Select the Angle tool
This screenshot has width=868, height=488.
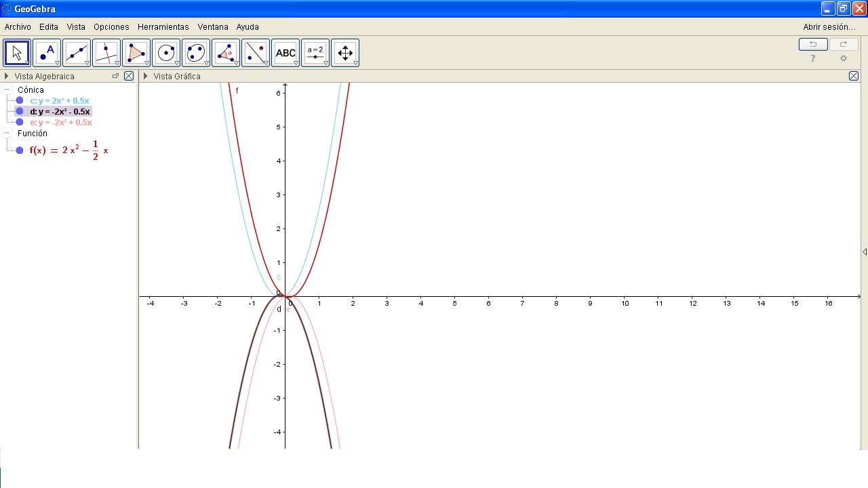pos(226,53)
